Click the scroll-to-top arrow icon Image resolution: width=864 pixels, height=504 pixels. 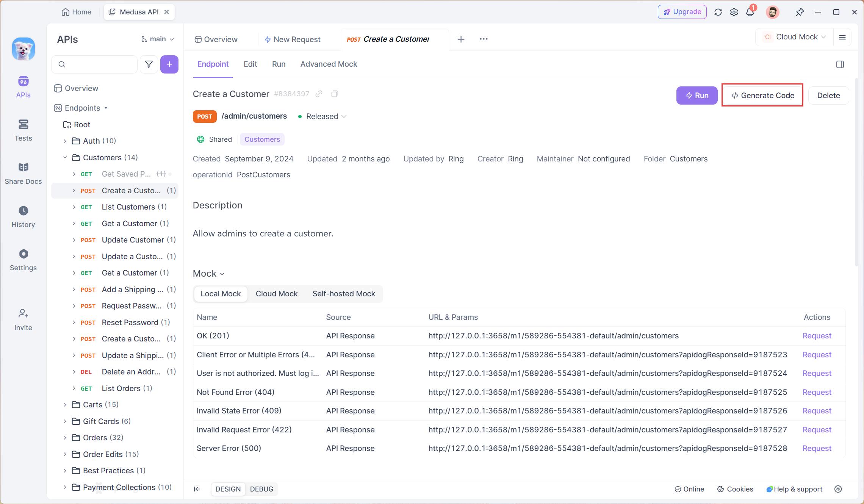(x=838, y=489)
